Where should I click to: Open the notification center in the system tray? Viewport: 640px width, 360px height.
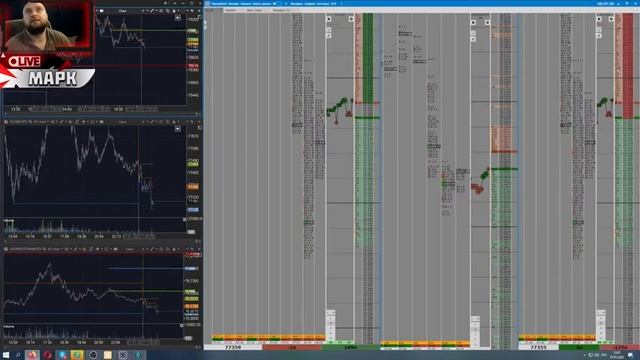(x=631, y=355)
